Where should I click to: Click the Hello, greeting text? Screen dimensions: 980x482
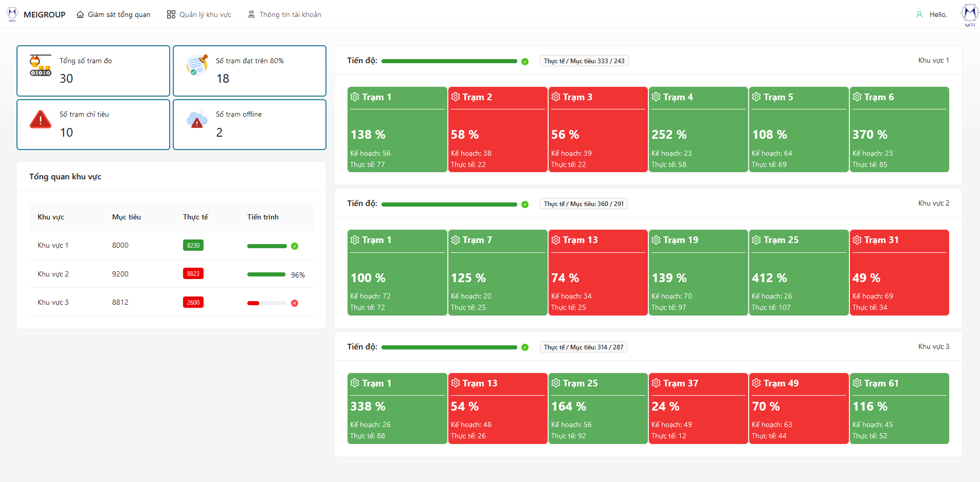click(x=938, y=14)
